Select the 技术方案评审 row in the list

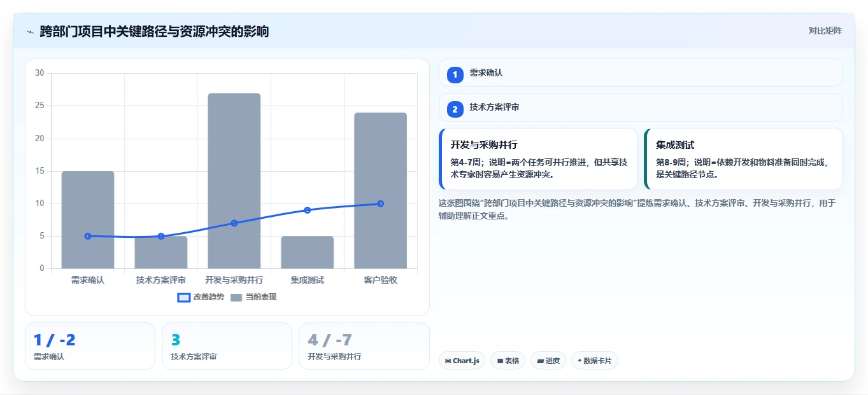coord(641,107)
